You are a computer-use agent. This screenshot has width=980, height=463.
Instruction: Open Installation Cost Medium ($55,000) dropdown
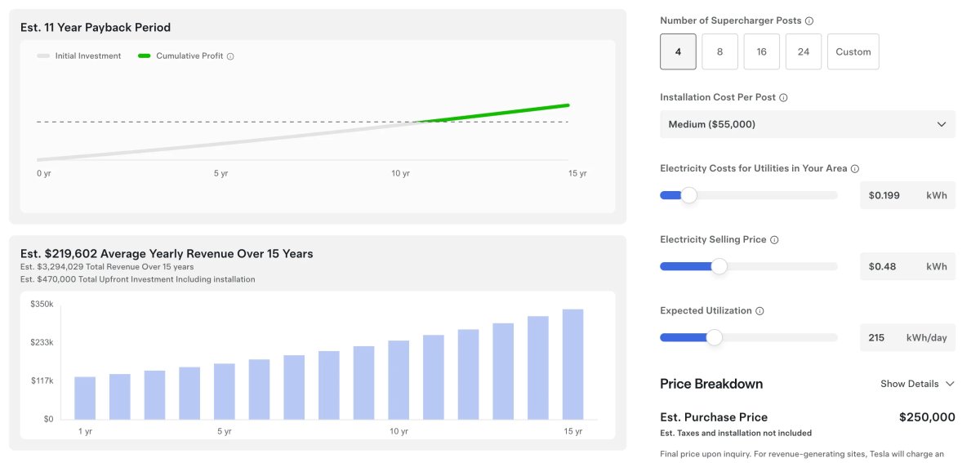pos(807,124)
